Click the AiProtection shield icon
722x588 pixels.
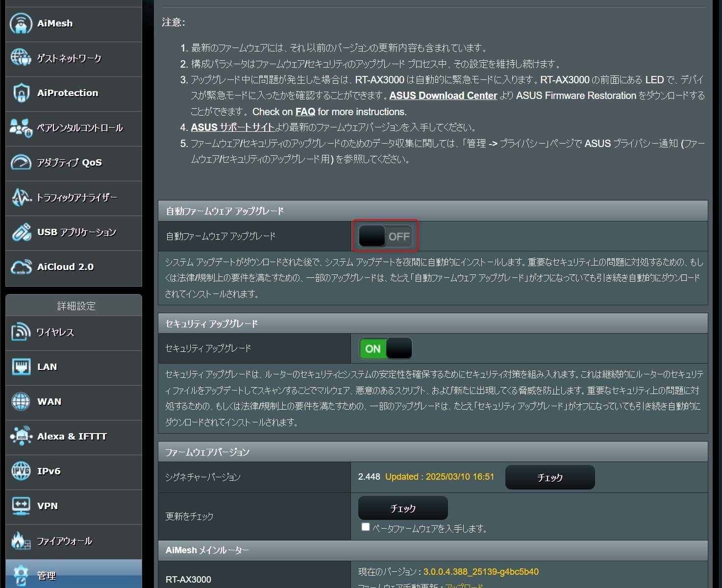(21, 93)
